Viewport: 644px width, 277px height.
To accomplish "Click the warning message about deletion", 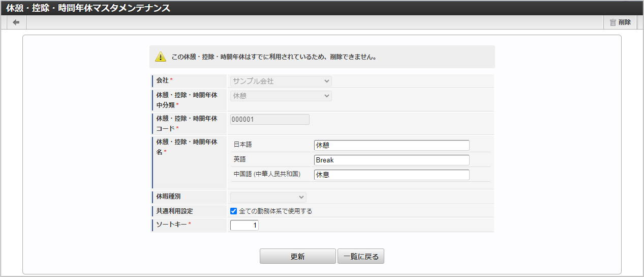I will pos(274,57).
